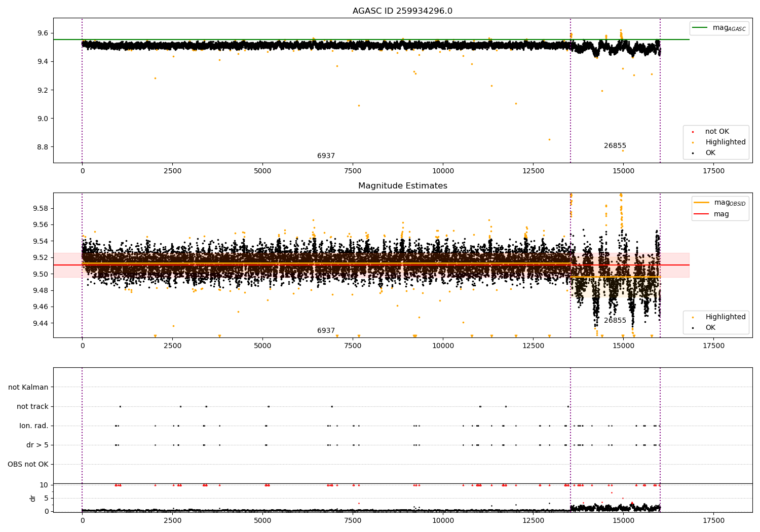Click the y-axis tick "9.56"

pyautogui.click(x=41, y=225)
